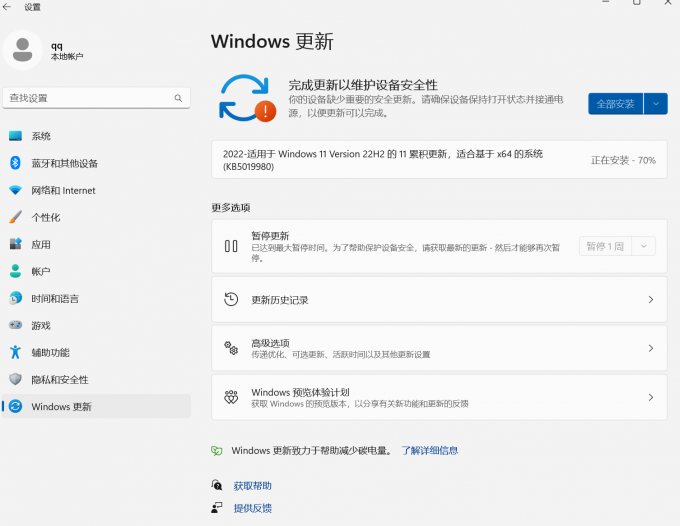Click the Windows 更新 sync icon in sidebar
Image resolution: width=680 pixels, height=526 pixels.
[15, 406]
